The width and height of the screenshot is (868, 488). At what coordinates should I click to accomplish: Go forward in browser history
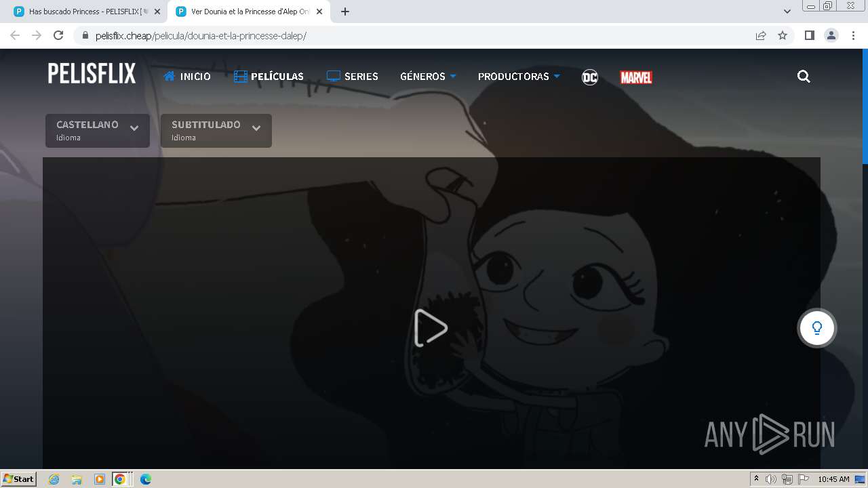(37, 35)
